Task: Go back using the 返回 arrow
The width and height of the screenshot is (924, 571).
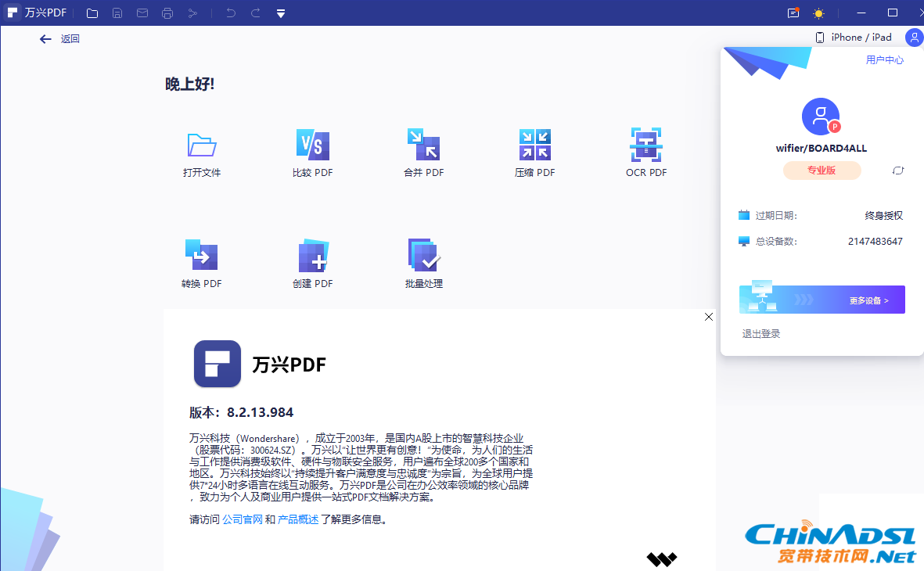Action: tap(46, 39)
